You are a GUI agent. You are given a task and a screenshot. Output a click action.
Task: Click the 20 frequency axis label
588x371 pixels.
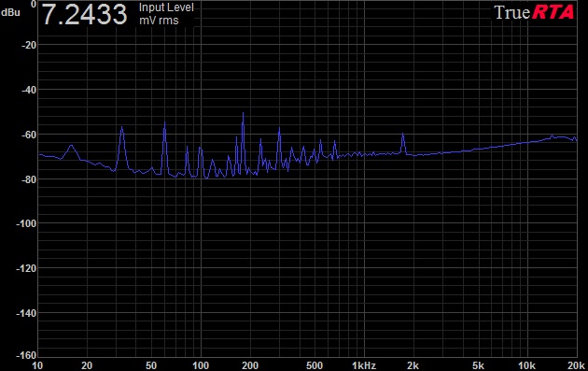[87, 365]
